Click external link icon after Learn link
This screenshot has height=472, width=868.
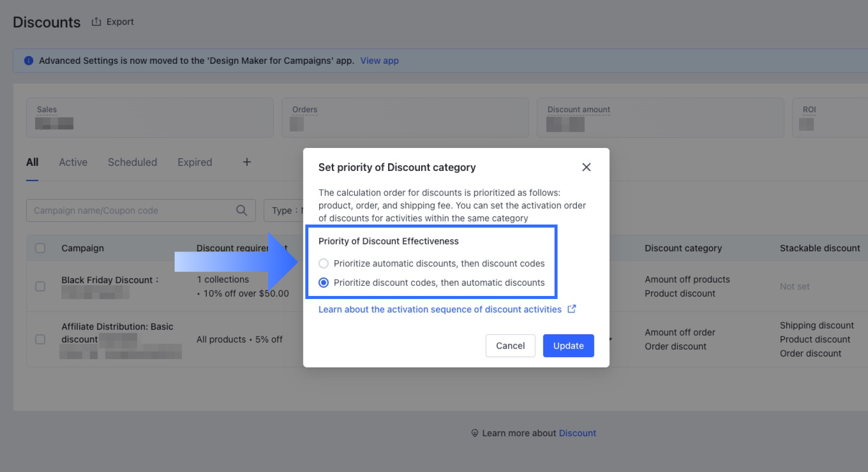point(572,309)
